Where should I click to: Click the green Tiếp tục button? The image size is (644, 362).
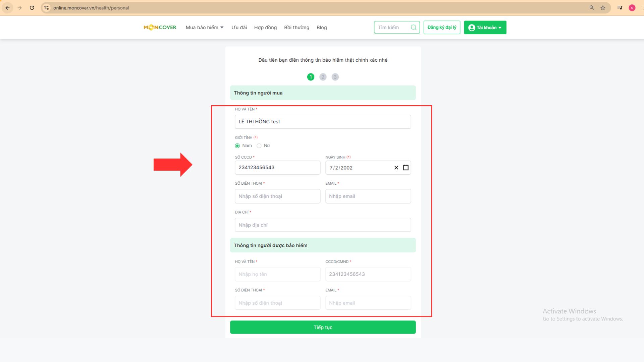pos(323,327)
